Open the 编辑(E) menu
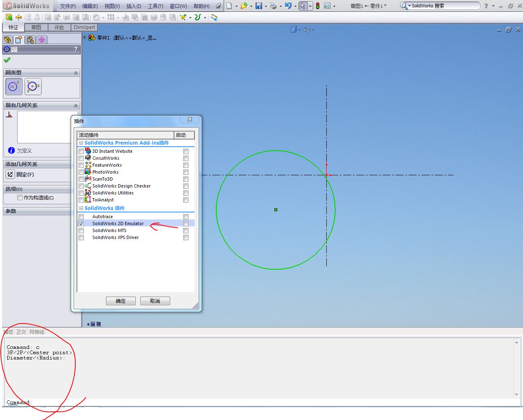Screen dimensions: 523x420 click(90, 6)
